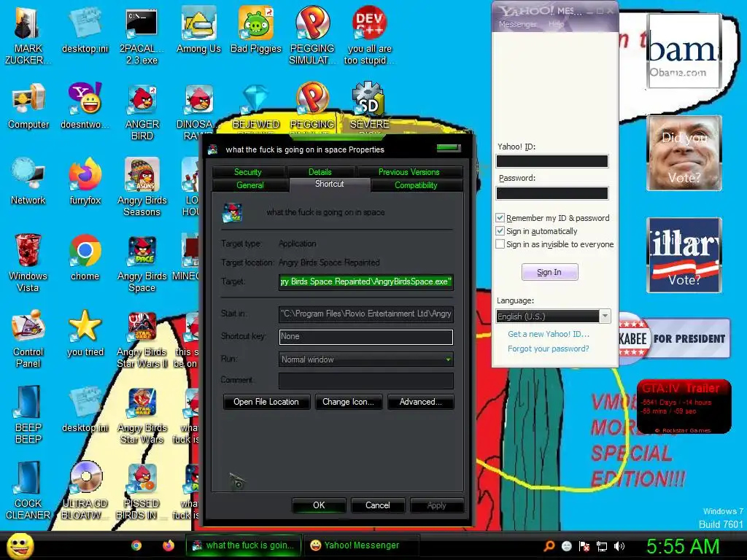The image size is (747, 560).
Task: Click the Yahoo! ID input field
Action: 552,161
